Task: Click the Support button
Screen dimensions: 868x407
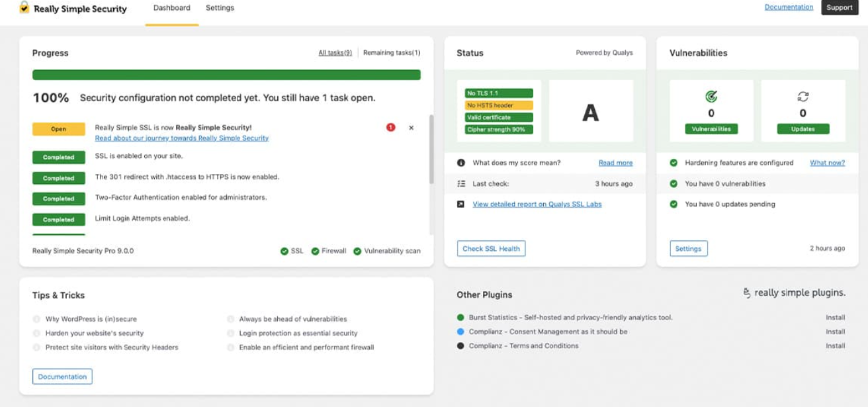Action: tap(840, 7)
